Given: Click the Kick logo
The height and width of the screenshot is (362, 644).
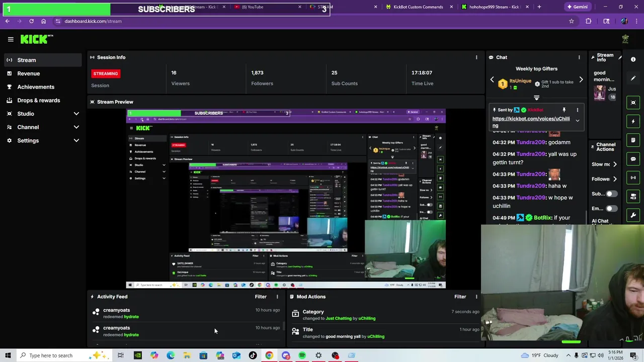Looking at the screenshot, I should (37, 39).
